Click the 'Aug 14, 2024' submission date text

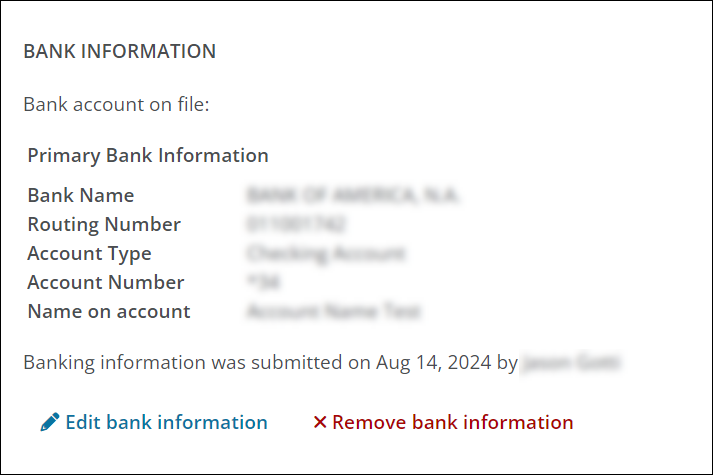pyautogui.click(x=434, y=363)
